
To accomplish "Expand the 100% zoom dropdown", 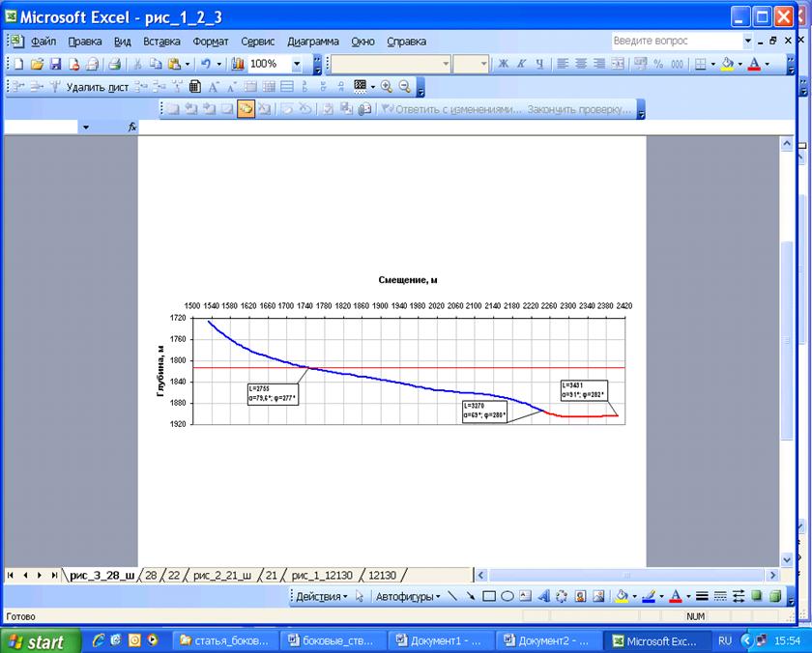I will coord(296,64).
